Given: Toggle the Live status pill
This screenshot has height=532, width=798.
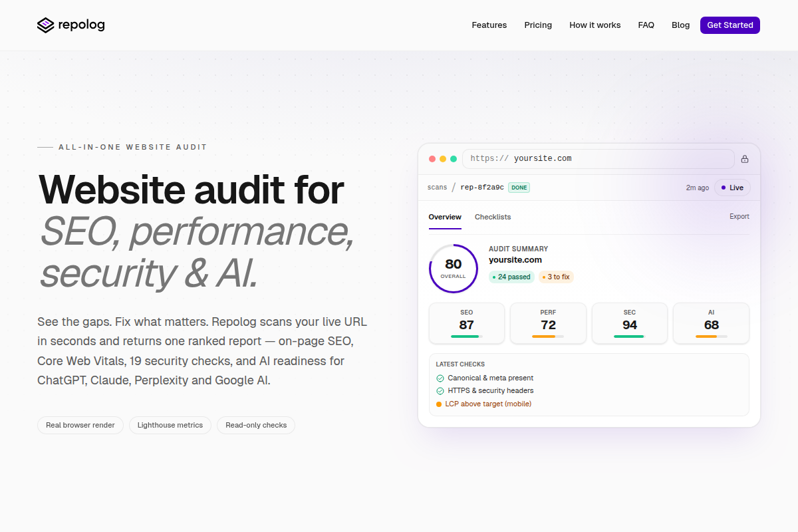Looking at the screenshot, I should (732, 188).
